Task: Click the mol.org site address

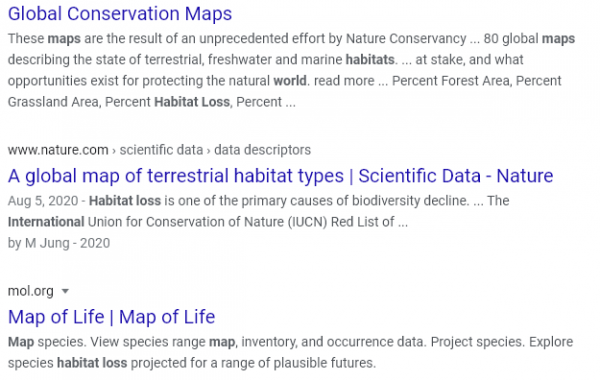Action: (x=31, y=291)
